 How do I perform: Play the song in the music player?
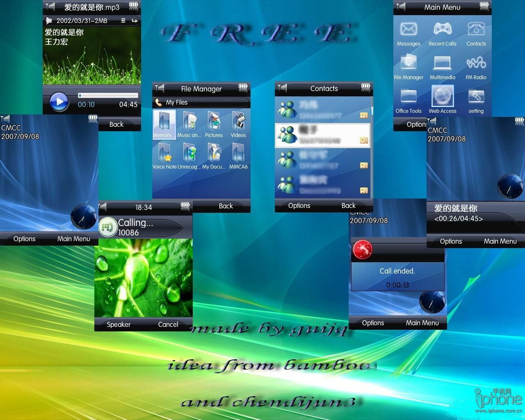click(x=59, y=101)
